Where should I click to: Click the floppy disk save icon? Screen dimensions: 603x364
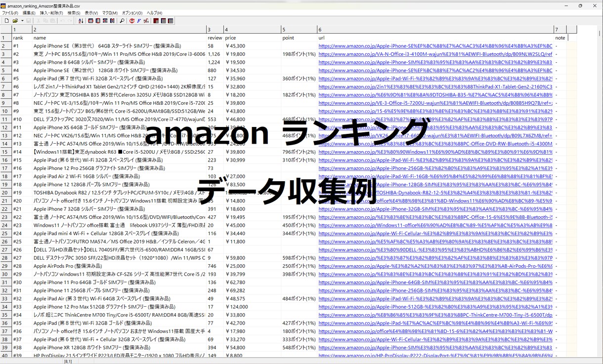point(29,21)
